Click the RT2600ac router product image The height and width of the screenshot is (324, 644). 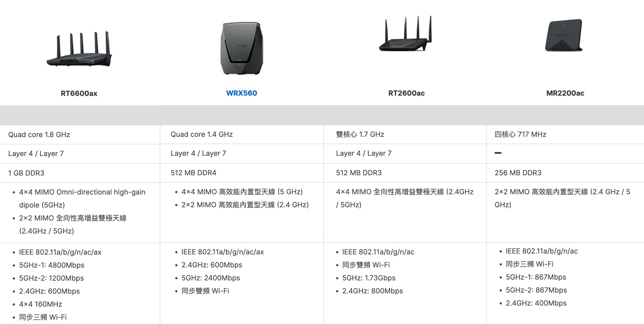406,34
